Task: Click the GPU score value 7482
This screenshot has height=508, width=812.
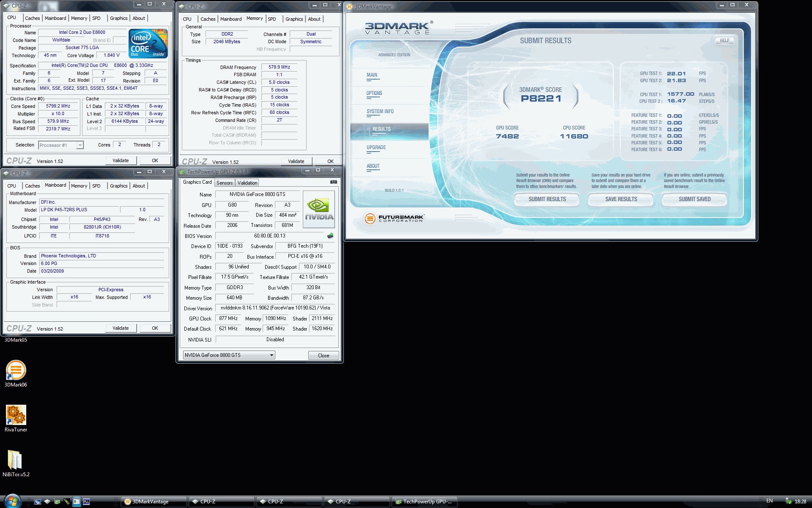Action: (507, 136)
